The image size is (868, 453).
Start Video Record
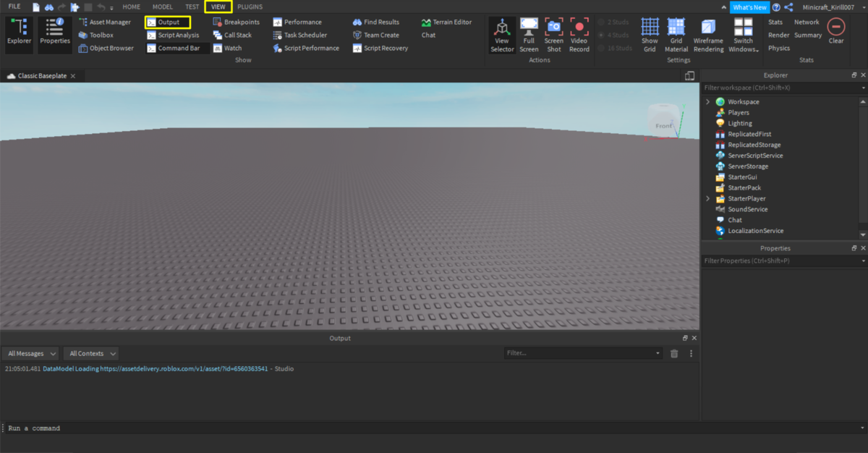(x=579, y=35)
